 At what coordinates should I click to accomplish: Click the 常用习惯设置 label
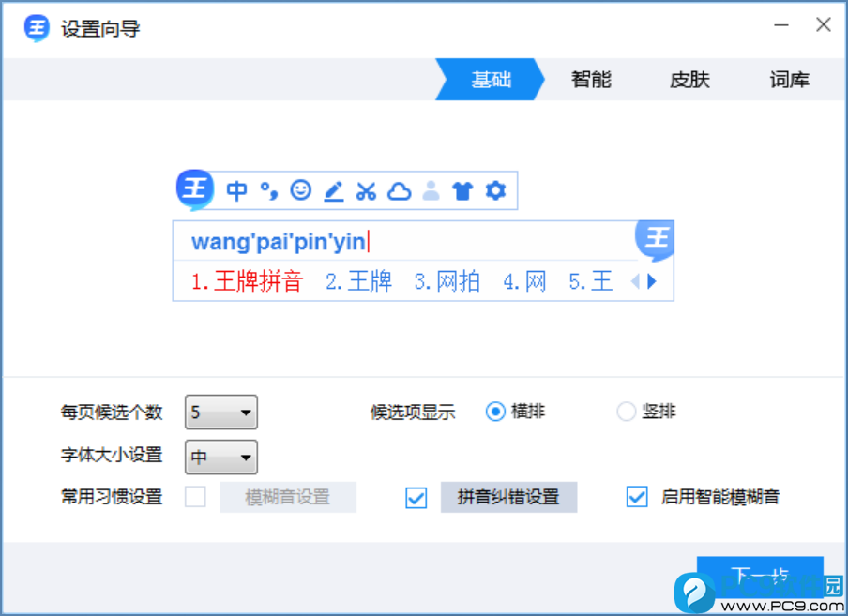pyautogui.click(x=112, y=497)
